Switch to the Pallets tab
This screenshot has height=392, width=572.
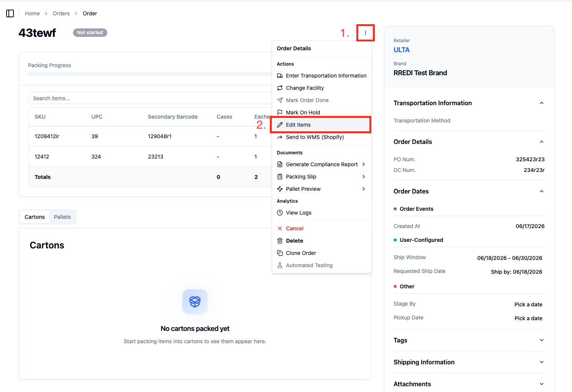(62, 217)
